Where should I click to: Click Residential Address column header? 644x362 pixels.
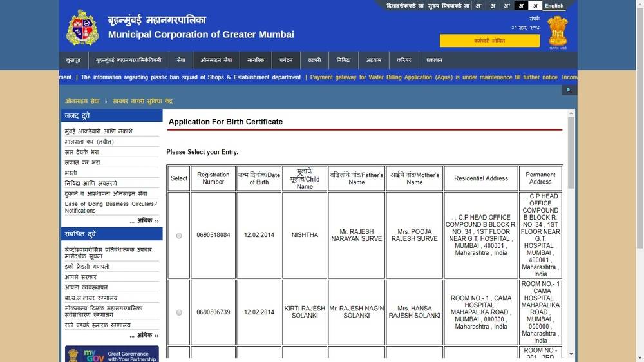click(x=481, y=178)
